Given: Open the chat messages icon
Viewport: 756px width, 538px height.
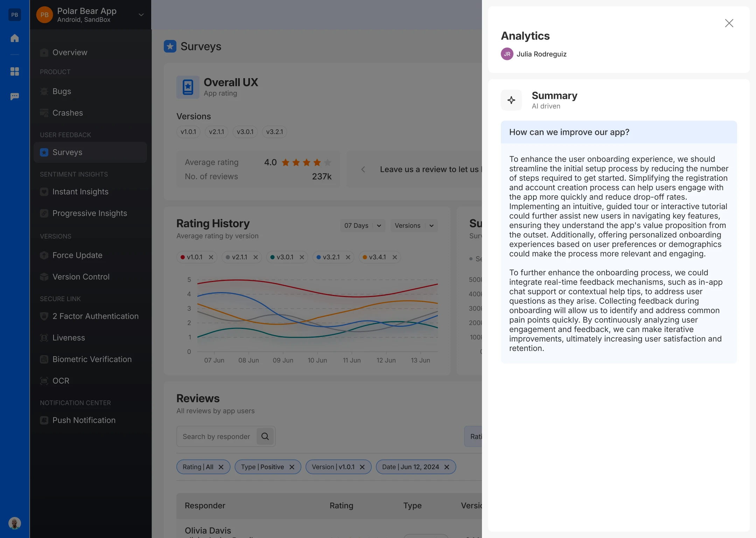Looking at the screenshot, I should [x=15, y=96].
